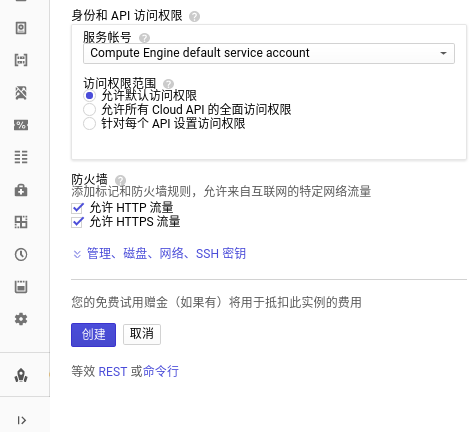Screen dimensions: 469x432
Task: Open Images from the sidebar picture icon
Action: tap(21, 93)
